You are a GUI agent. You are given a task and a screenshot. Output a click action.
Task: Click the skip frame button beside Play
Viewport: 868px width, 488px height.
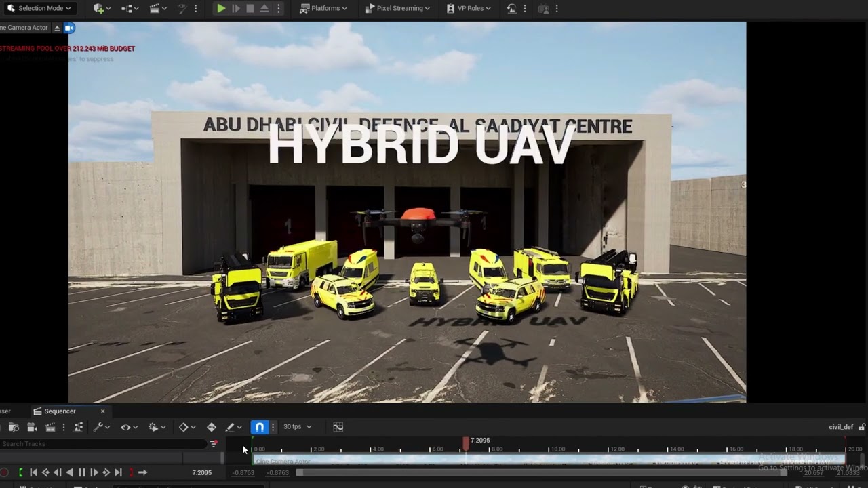tap(236, 8)
